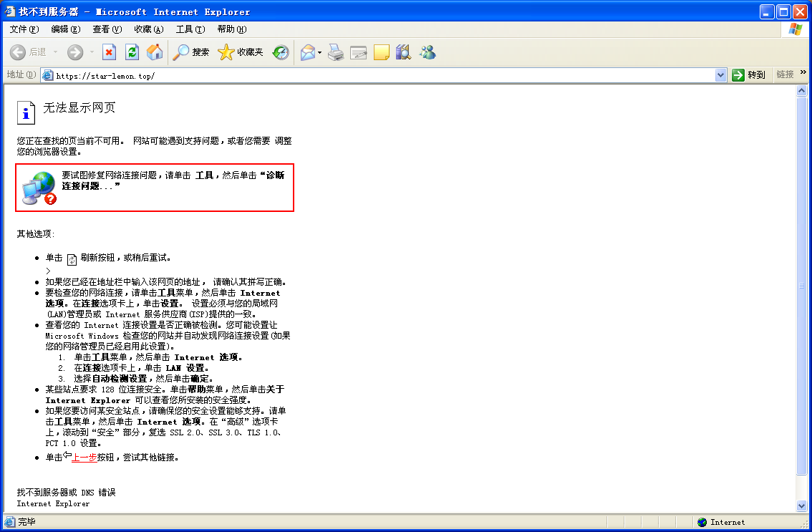Open the Back button history dropdown arrow

click(55, 52)
